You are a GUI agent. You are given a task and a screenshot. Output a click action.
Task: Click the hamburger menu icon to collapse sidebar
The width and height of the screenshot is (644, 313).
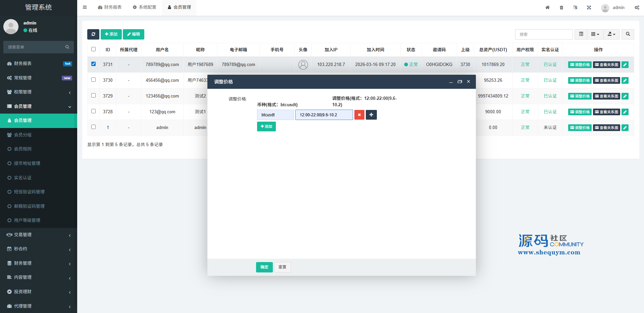click(85, 7)
